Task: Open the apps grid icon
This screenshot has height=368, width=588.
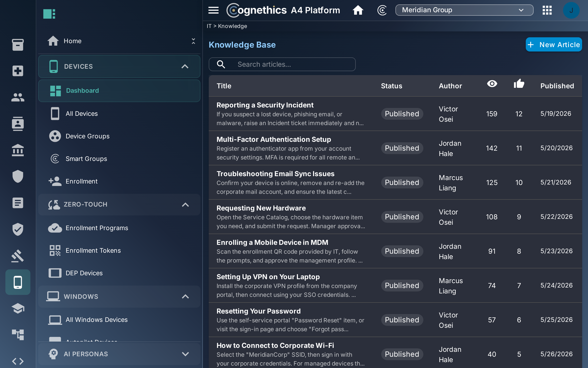Action: 547,10
